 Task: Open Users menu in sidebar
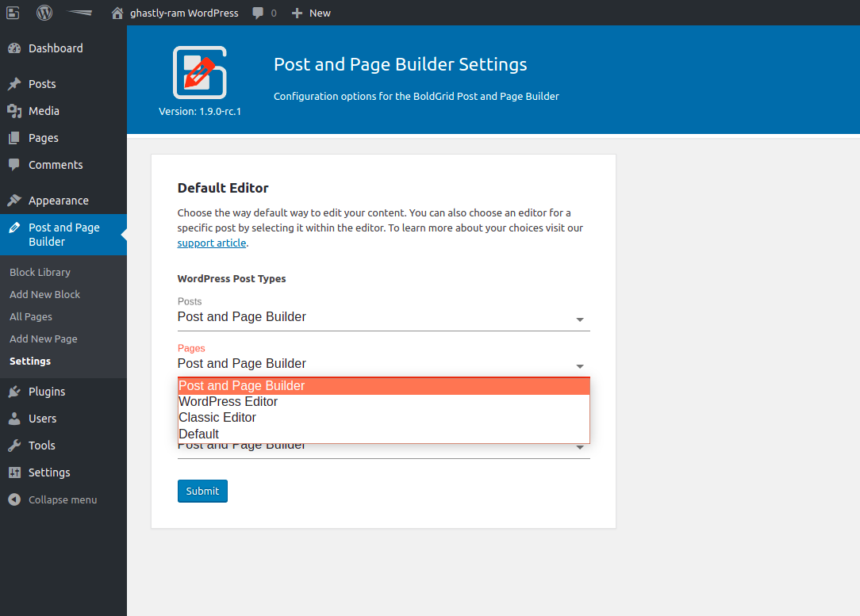point(42,419)
